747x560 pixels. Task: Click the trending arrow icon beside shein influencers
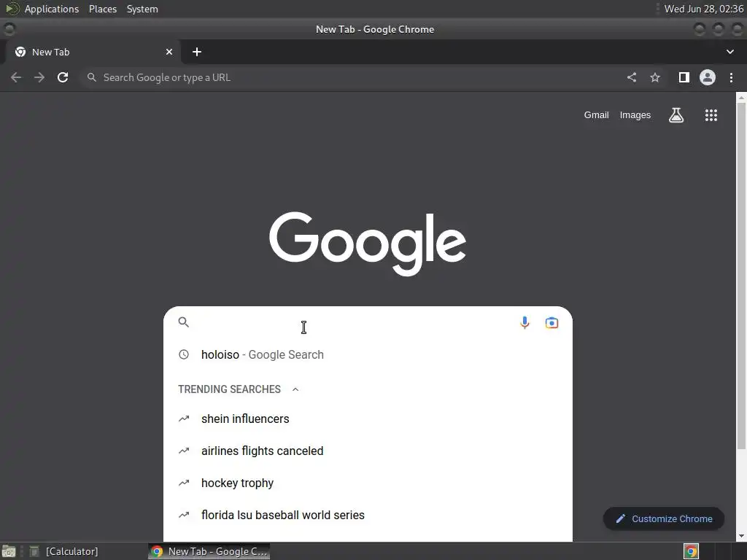(x=183, y=419)
